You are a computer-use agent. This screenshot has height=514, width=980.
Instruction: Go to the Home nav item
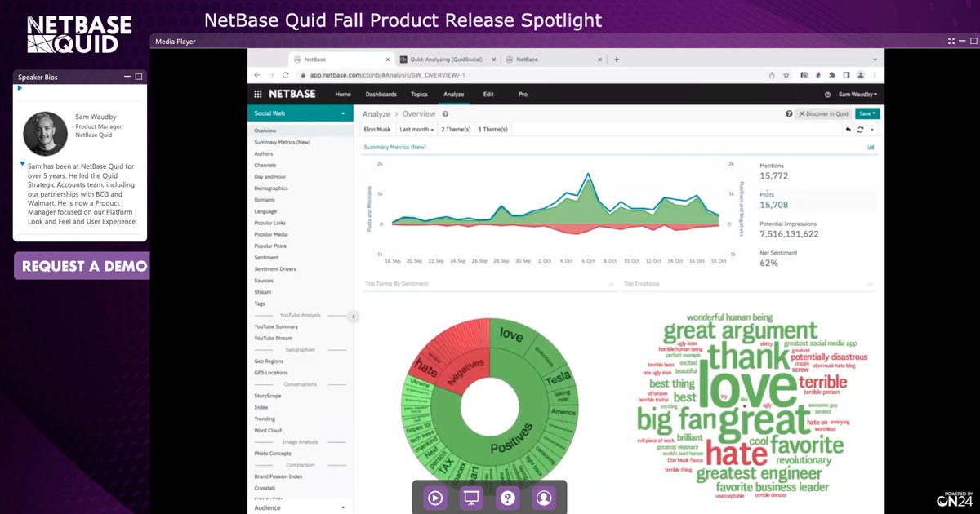click(x=343, y=94)
